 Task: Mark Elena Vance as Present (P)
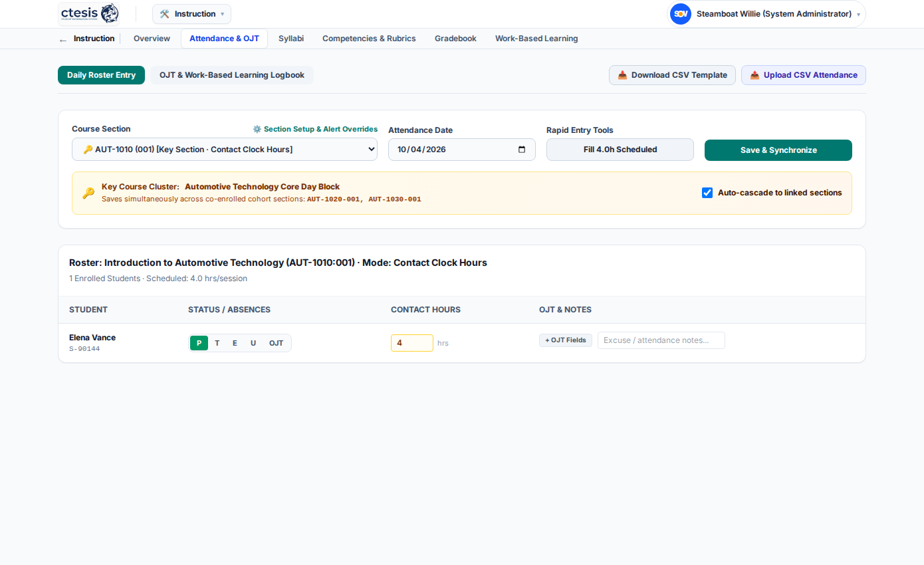[x=199, y=343]
